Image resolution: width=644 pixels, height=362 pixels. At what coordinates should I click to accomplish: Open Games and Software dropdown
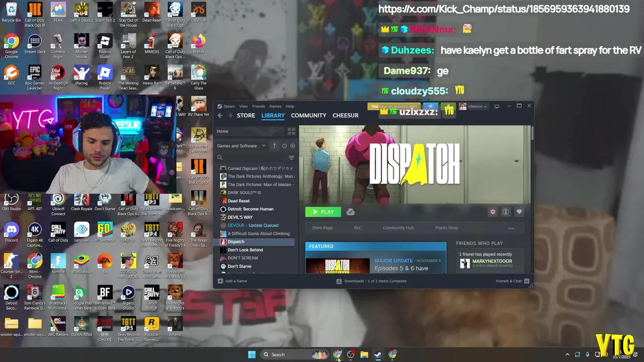241,146
